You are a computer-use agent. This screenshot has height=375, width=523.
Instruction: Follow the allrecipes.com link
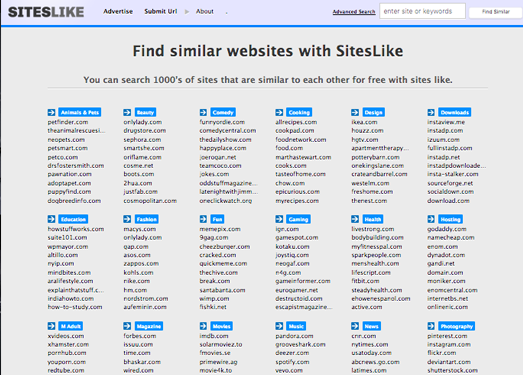click(296, 122)
